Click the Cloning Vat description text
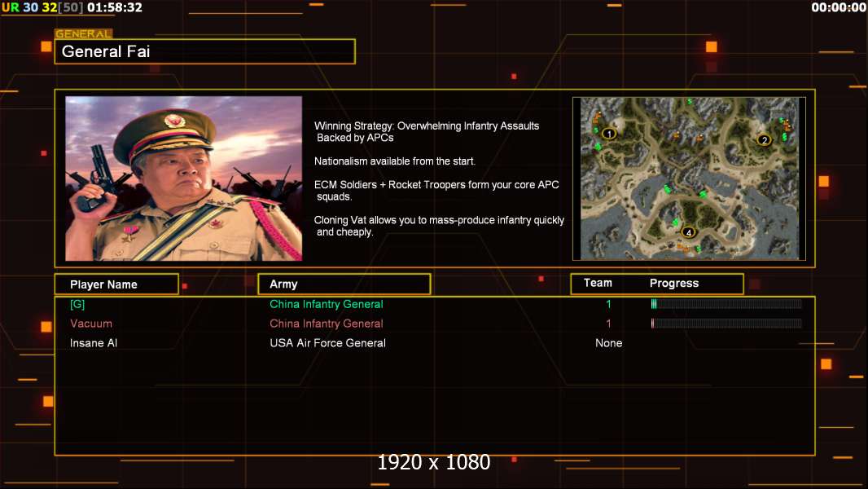This screenshot has width=868, height=489. coord(439,226)
